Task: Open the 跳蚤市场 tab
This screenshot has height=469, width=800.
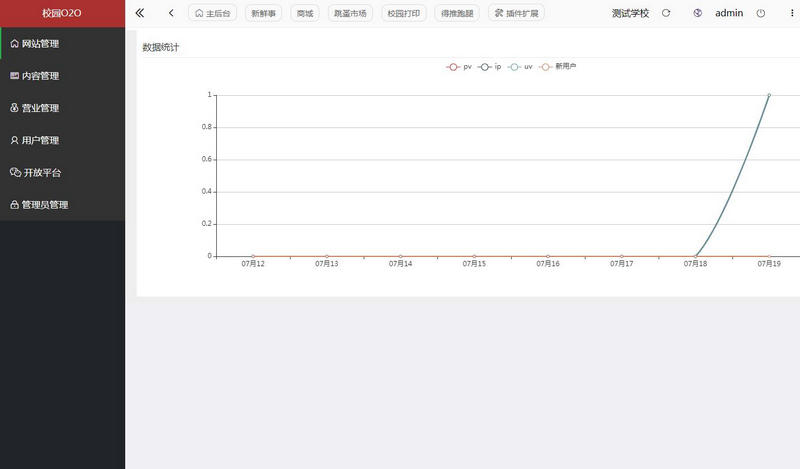Action: (x=350, y=13)
